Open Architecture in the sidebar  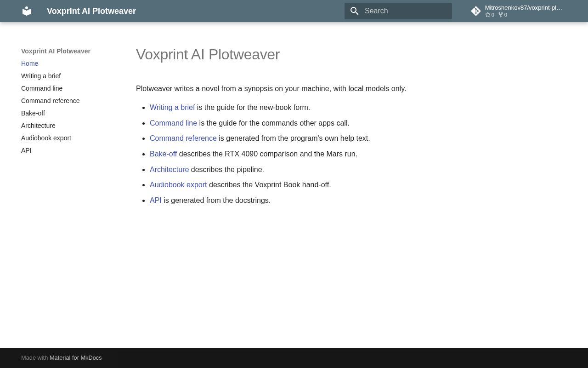point(38,126)
